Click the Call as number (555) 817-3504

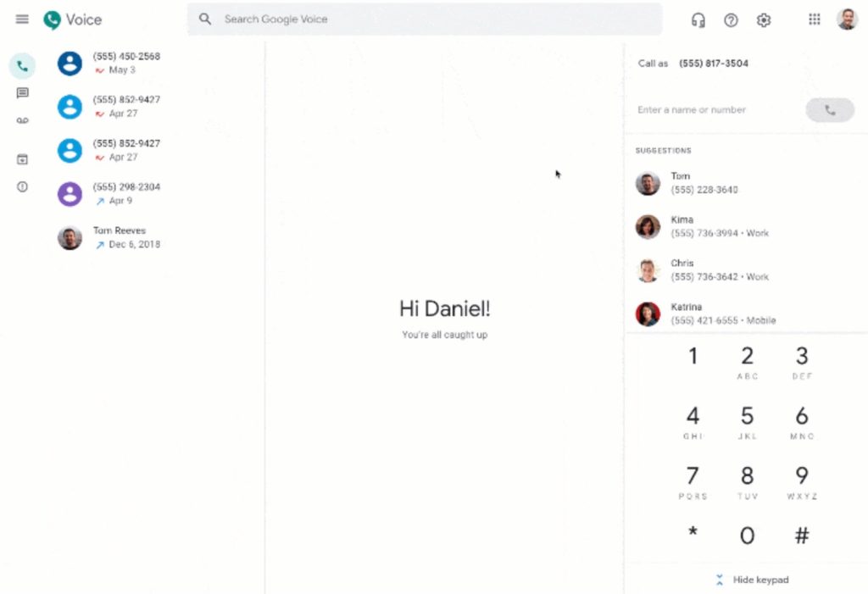point(714,64)
